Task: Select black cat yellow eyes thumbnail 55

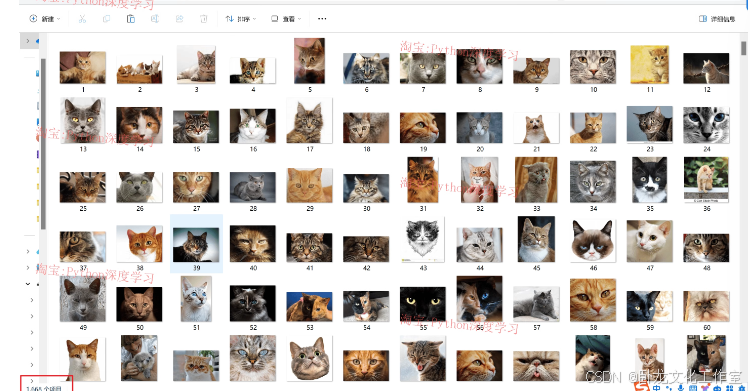Action: [423, 304]
